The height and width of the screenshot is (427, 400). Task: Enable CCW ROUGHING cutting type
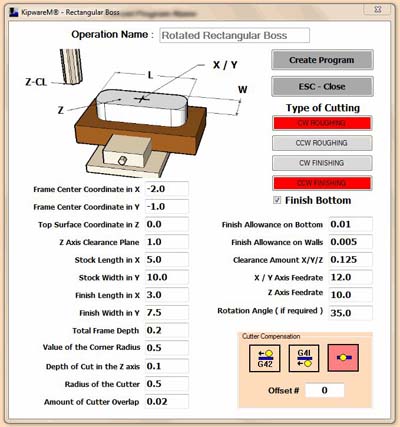[322, 143]
